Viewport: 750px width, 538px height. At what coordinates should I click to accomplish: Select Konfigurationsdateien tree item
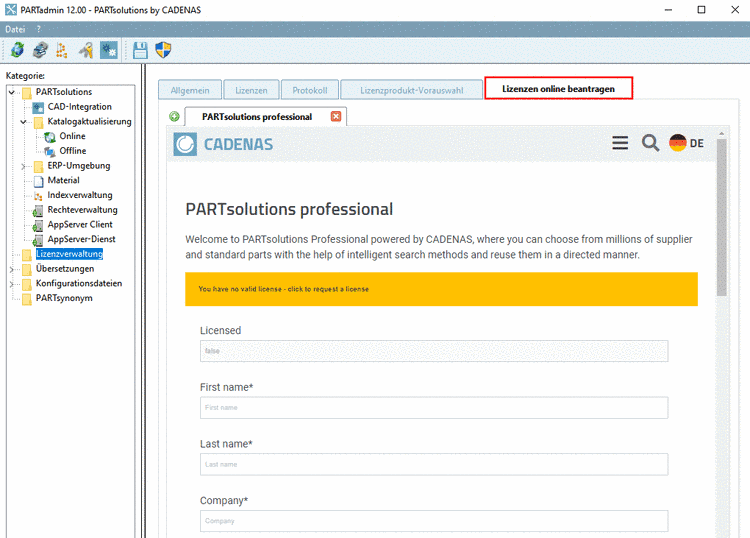(x=79, y=283)
